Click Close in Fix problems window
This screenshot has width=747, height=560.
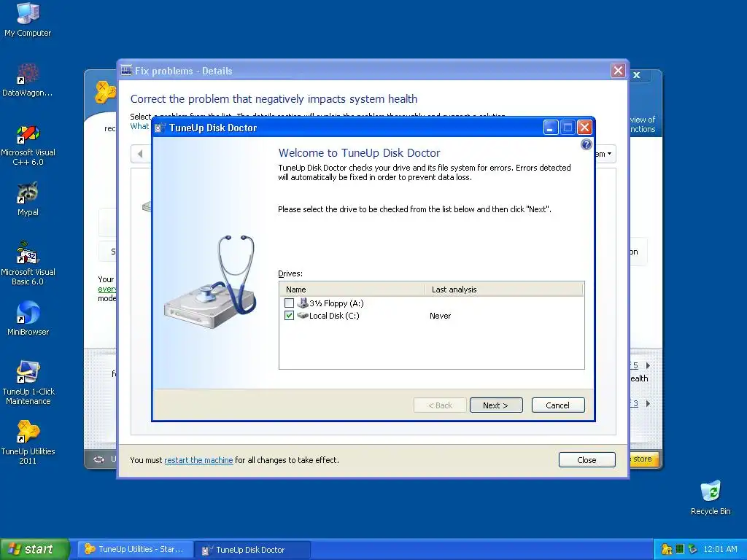[587, 460]
